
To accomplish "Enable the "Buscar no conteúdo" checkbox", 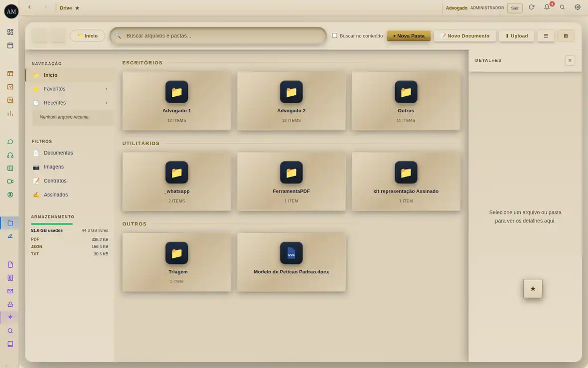I will [334, 35].
